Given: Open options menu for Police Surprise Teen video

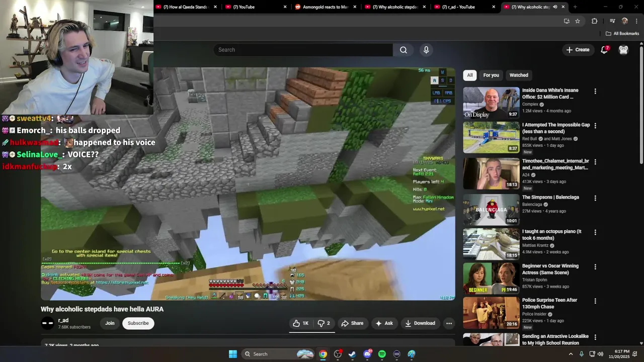Looking at the screenshot, I should click(595, 301).
